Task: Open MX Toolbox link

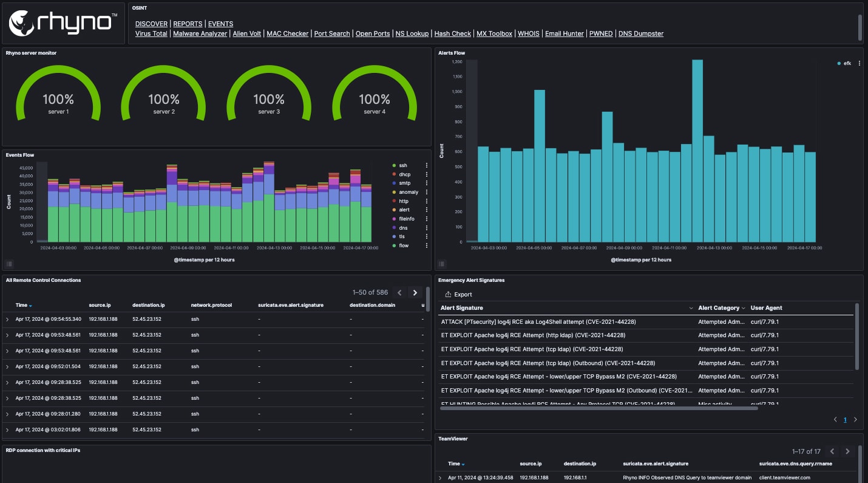Action: [495, 33]
